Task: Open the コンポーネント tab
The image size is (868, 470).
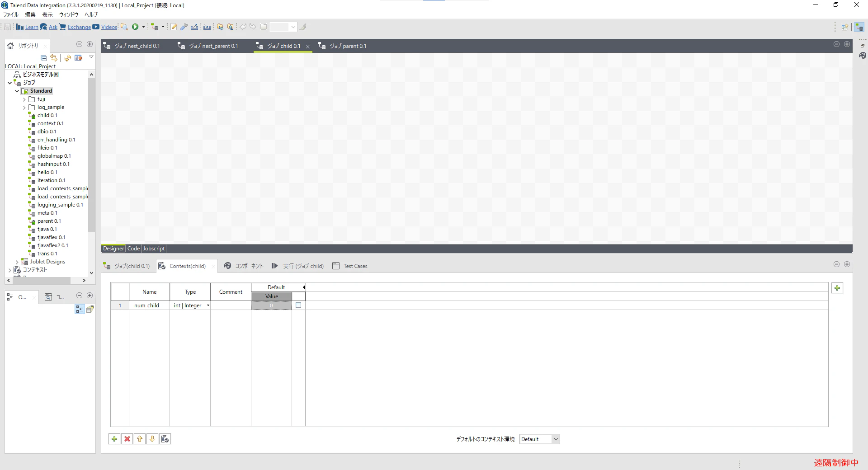Action: point(243,266)
